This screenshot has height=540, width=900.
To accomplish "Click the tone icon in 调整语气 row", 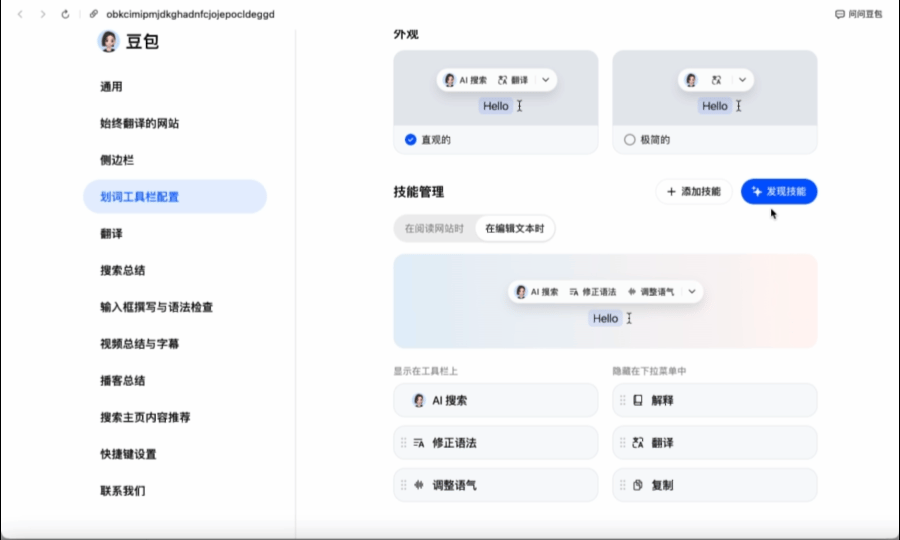I will click(x=419, y=485).
